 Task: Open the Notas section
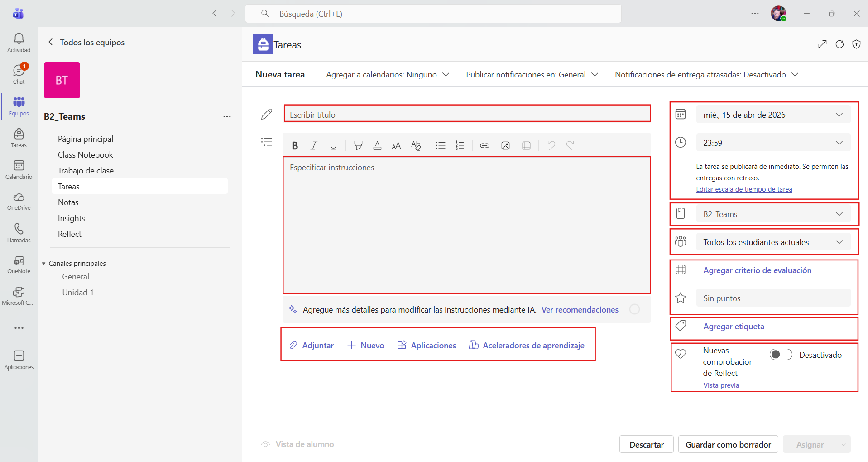[68, 202]
